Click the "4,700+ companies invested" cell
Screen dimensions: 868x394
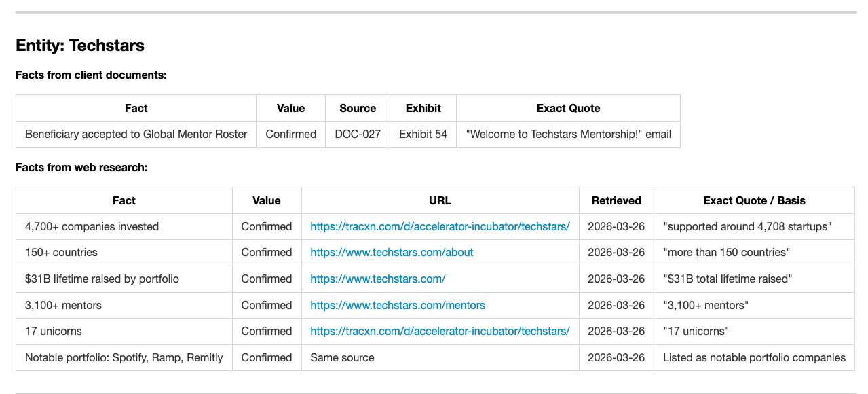point(124,226)
